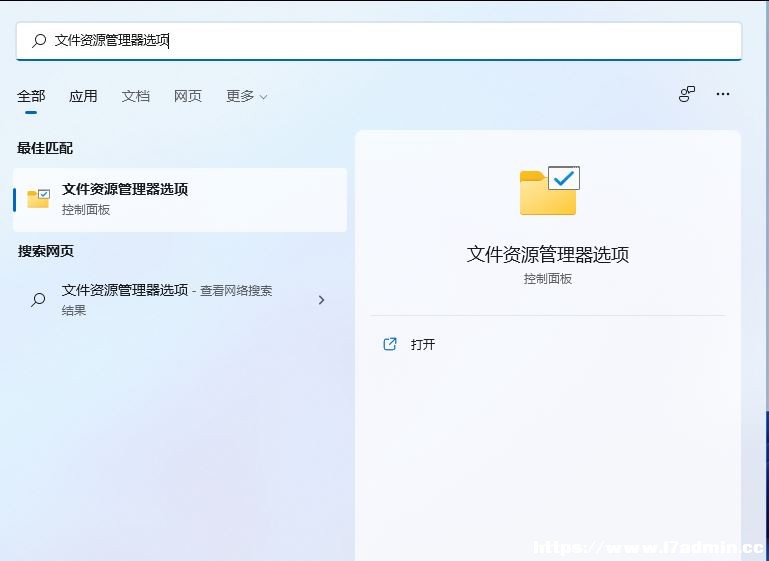Expand the 更多 dropdown
Screen dimensions: 769x561
[247, 96]
